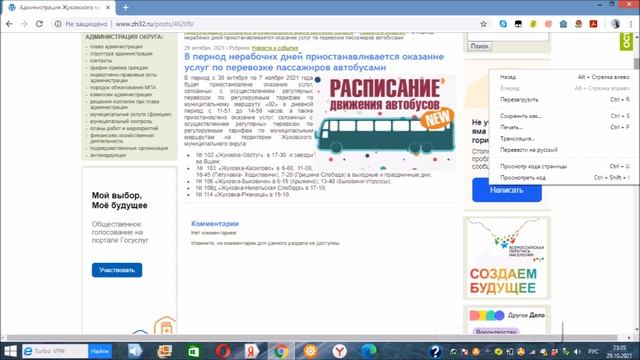Open the Skype extension icon

click(x=503, y=24)
